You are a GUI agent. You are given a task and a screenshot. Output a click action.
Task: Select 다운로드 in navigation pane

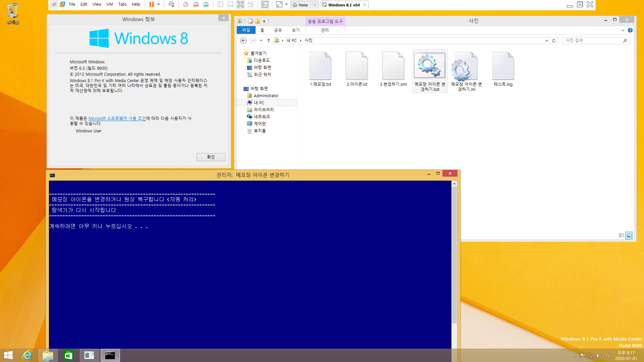tap(262, 60)
